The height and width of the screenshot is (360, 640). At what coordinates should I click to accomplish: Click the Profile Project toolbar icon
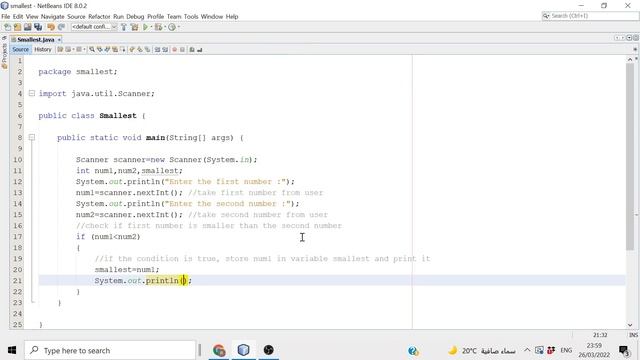[x=172, y=27]
